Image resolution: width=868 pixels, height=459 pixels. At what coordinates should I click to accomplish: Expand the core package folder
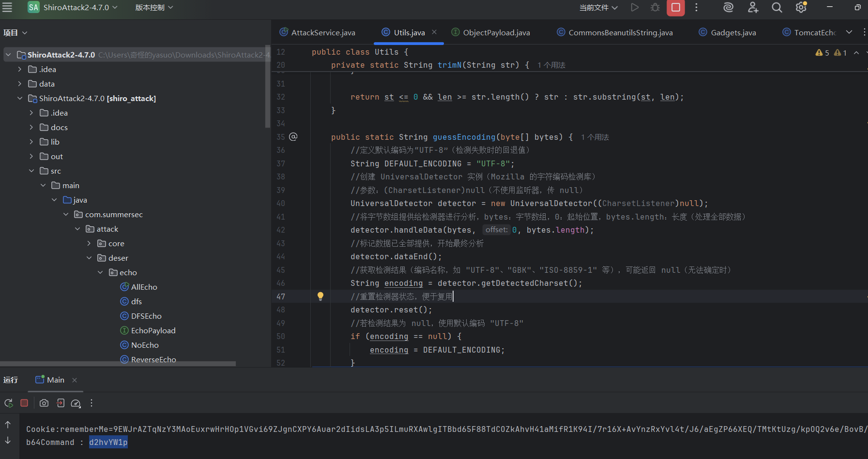(89, 243)
